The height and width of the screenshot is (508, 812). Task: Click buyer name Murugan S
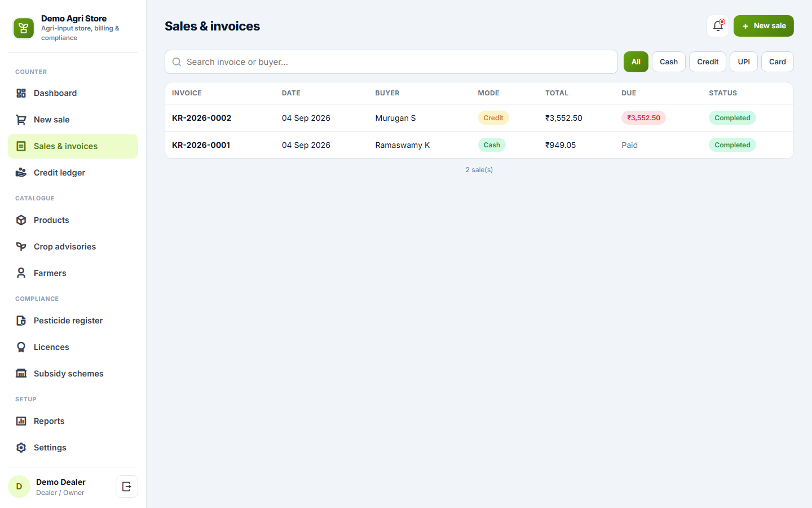coord(396,118)
